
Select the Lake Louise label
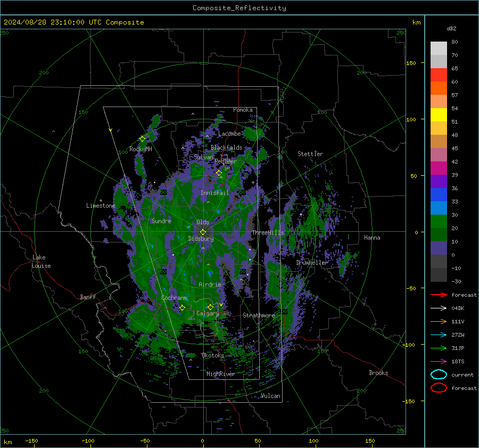[x=41, y=262]
